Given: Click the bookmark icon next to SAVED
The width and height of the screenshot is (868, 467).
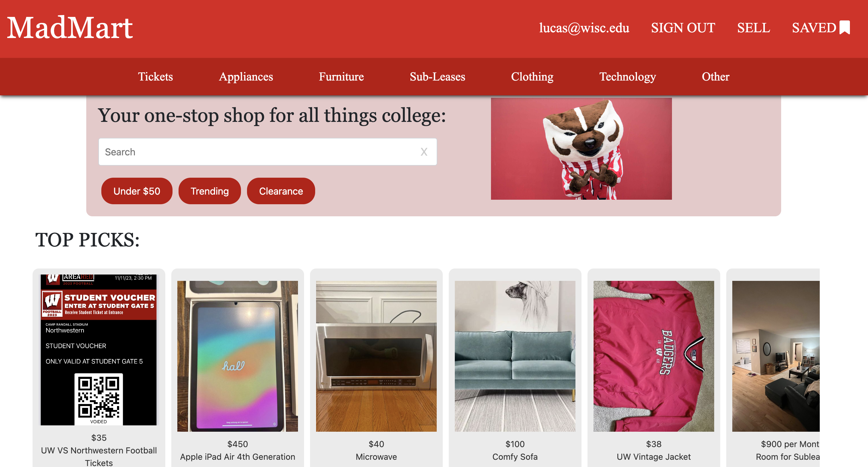Looking at the screenshot, I should coord(844,28).
